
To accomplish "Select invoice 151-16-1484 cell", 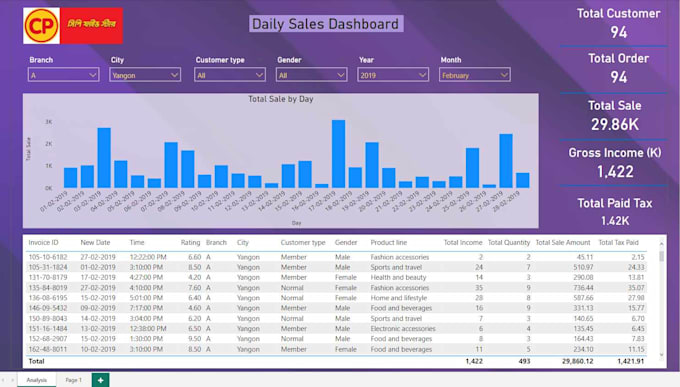I will [48, 329].
